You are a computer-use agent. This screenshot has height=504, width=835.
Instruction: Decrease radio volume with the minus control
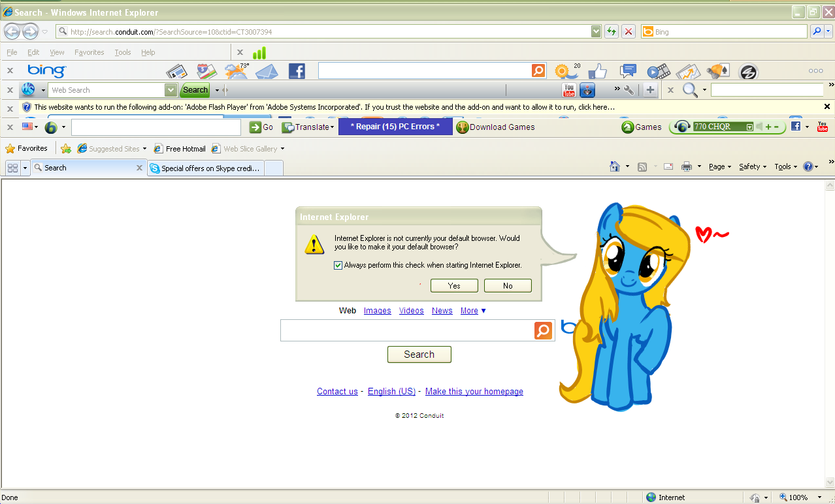pos(776,127)
